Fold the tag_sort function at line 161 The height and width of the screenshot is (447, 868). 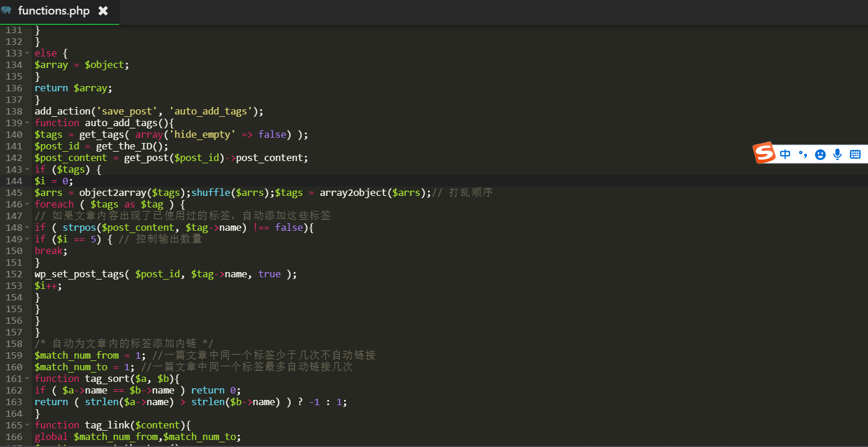pyautogui.click(x=27, y=378)
